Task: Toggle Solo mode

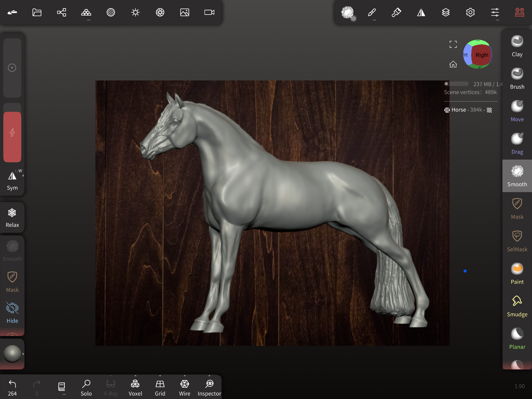Action: (x=86, y=387)
